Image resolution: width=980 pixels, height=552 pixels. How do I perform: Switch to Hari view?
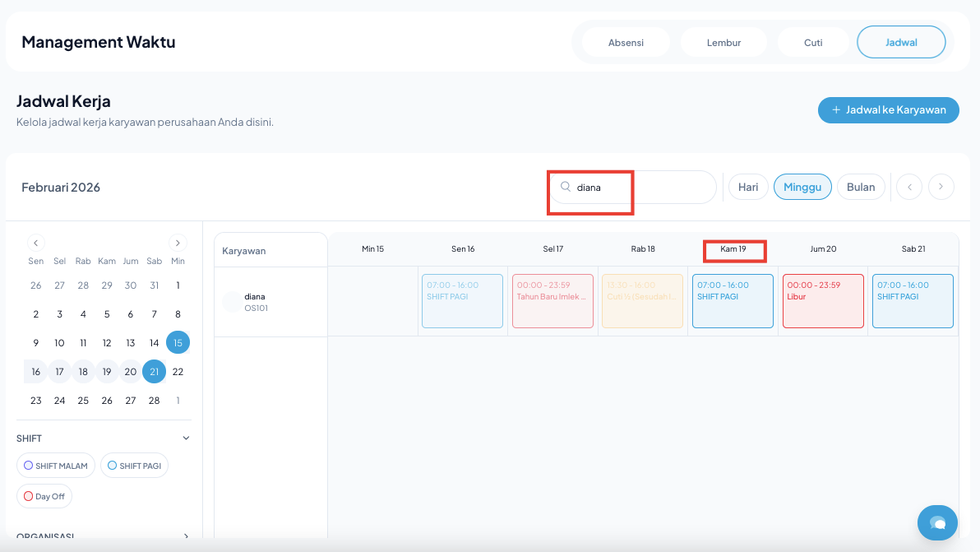tap(748, 187)
